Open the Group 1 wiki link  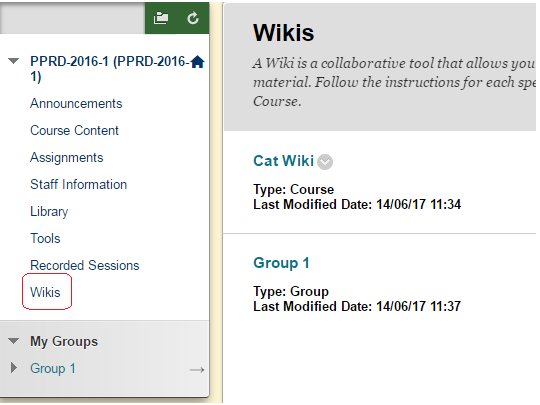(x=281, y=263)
